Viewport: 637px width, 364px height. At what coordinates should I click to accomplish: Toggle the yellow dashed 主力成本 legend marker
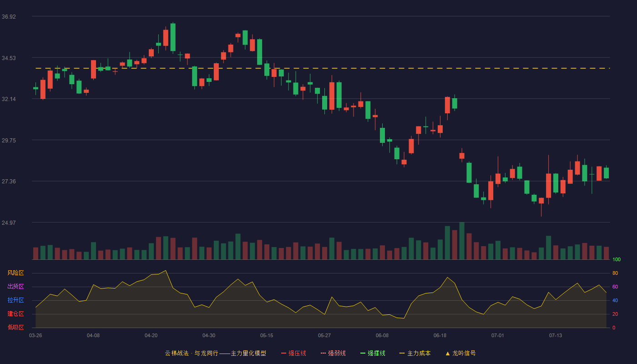(402, 353)
